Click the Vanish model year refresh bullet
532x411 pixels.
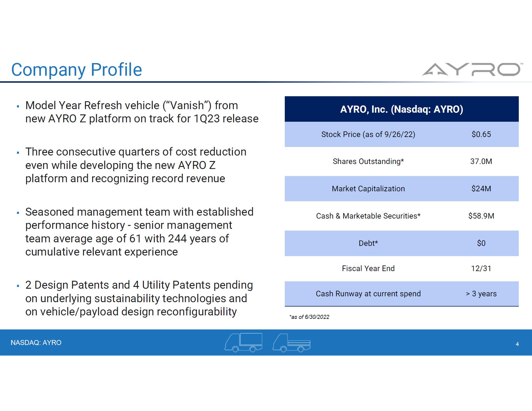[x=142, y=112]
